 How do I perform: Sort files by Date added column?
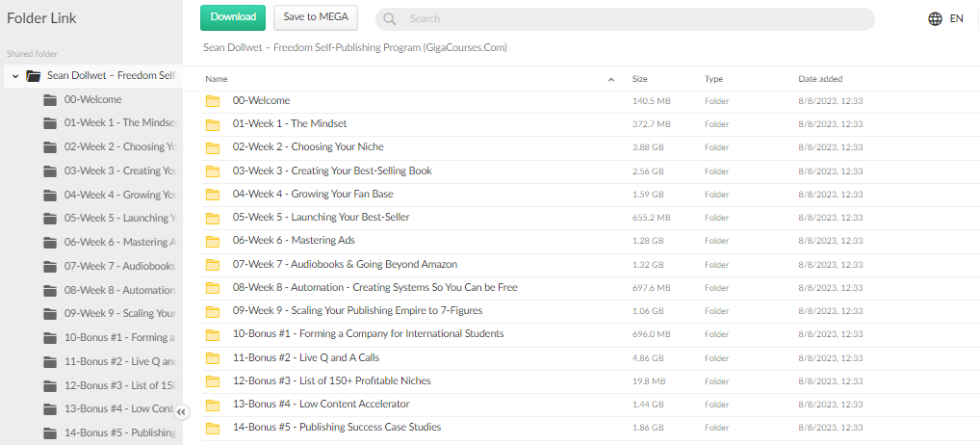click(820, 79)
